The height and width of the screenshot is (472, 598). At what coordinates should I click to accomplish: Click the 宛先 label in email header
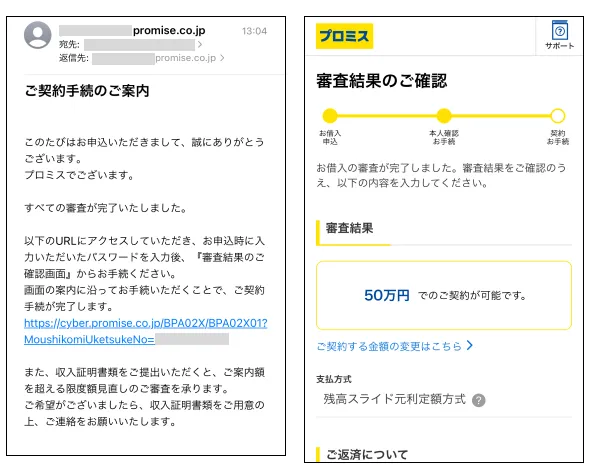click(69, 45)
